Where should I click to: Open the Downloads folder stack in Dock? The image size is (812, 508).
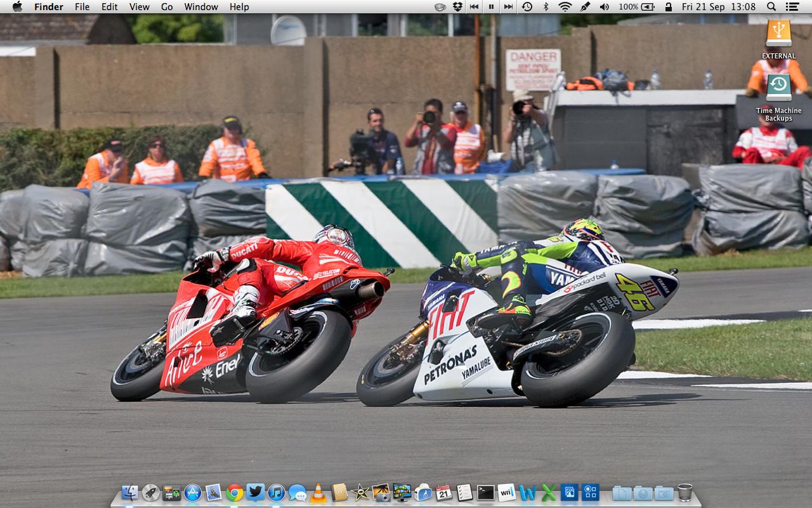pos(643,492)
